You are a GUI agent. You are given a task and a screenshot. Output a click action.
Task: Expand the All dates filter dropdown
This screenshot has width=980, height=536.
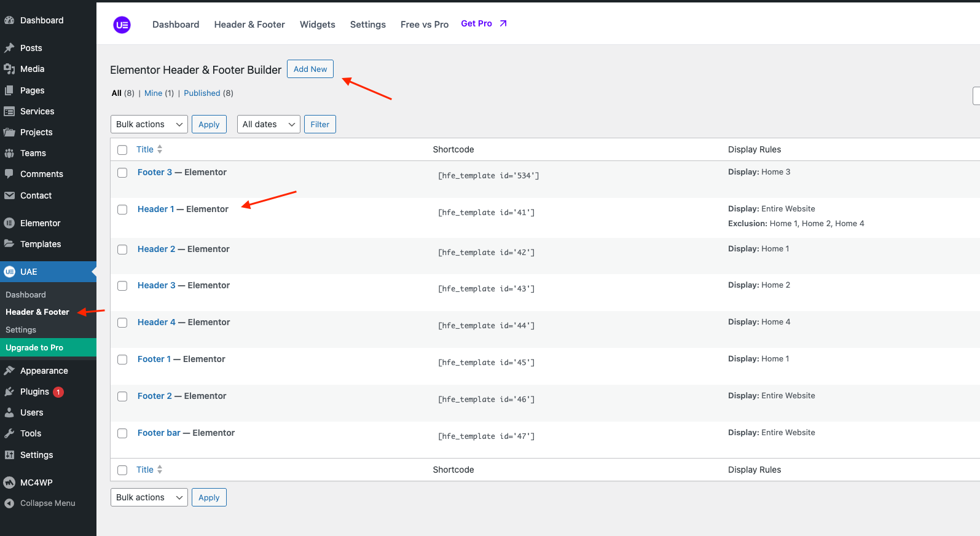pos(269,124)
